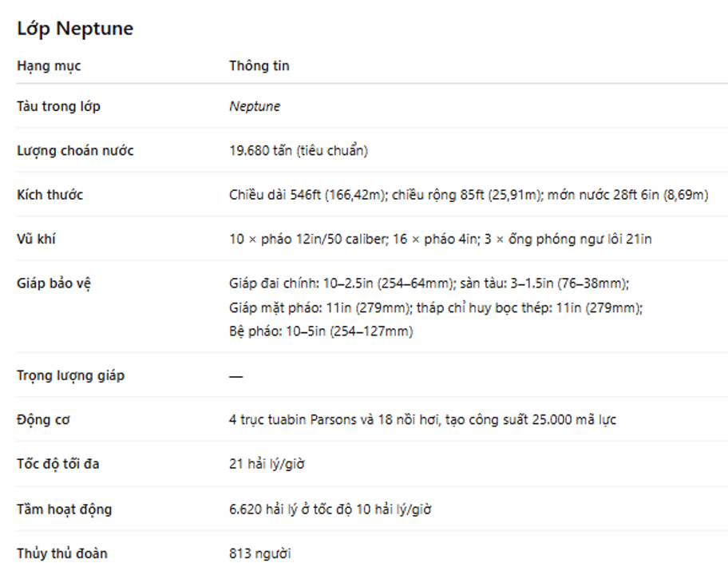The height and width of the screenshot is (575, 728).
Task: Click the "Bệ pháo: 10–5in" armor line
Action: tap(320, 331)
